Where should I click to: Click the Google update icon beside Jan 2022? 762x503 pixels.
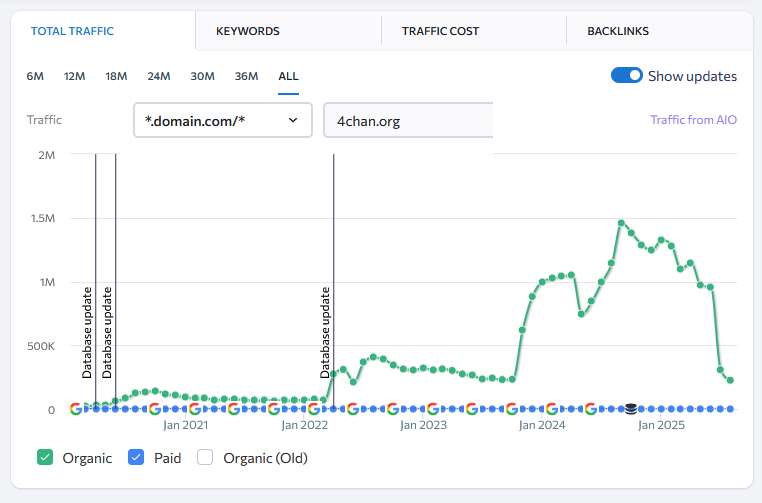(314, 409)
